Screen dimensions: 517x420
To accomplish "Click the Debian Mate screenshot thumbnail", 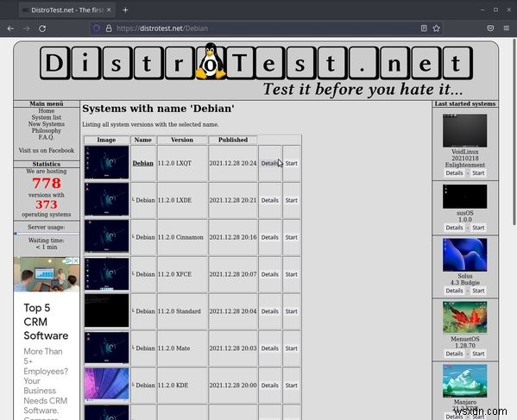I will point(106,348).
